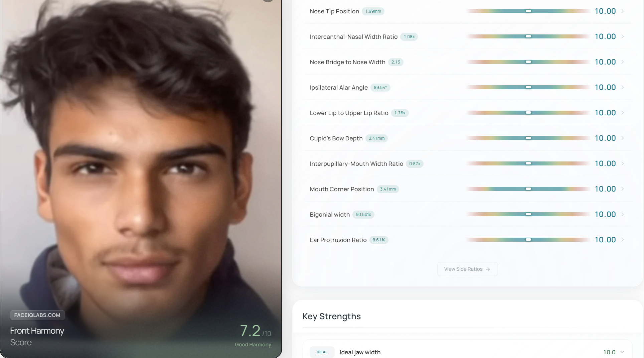Open Intercanthal-Nasal Width Ratio details chevron
Image resolution: width=644 pixels, height=358 pixels.
coord(623,36)
